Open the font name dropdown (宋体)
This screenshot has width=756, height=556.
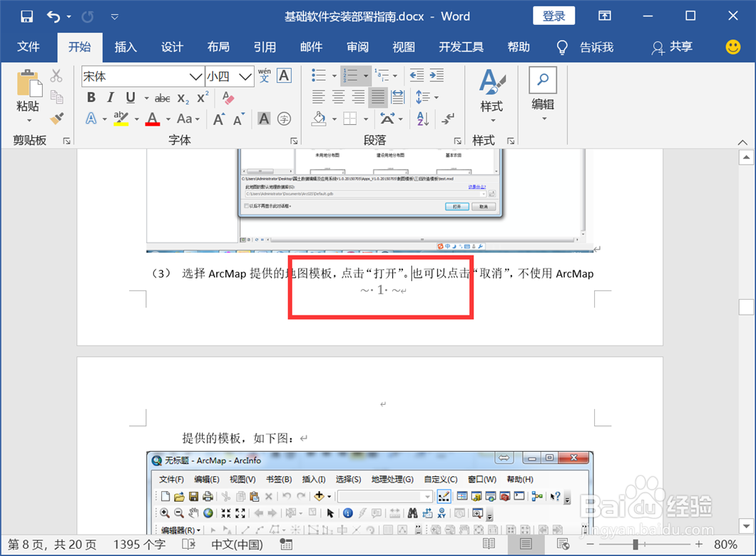coord(195,76)
